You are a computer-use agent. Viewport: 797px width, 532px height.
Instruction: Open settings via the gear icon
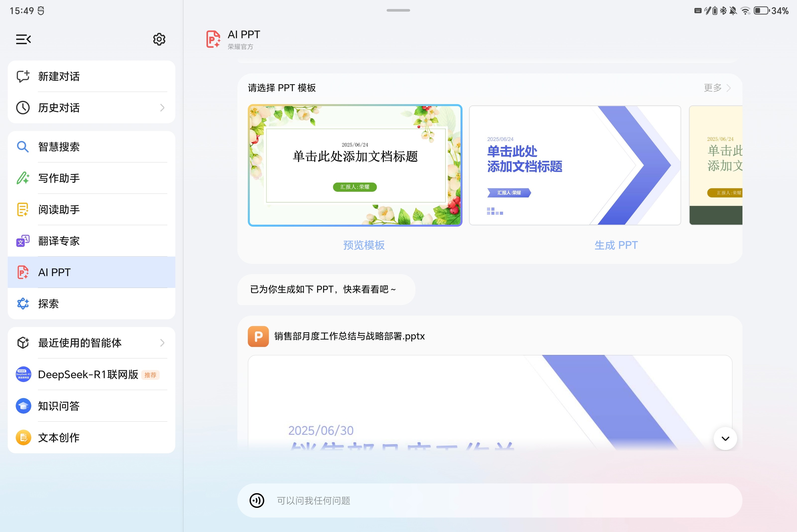click(x=159, y=39)
